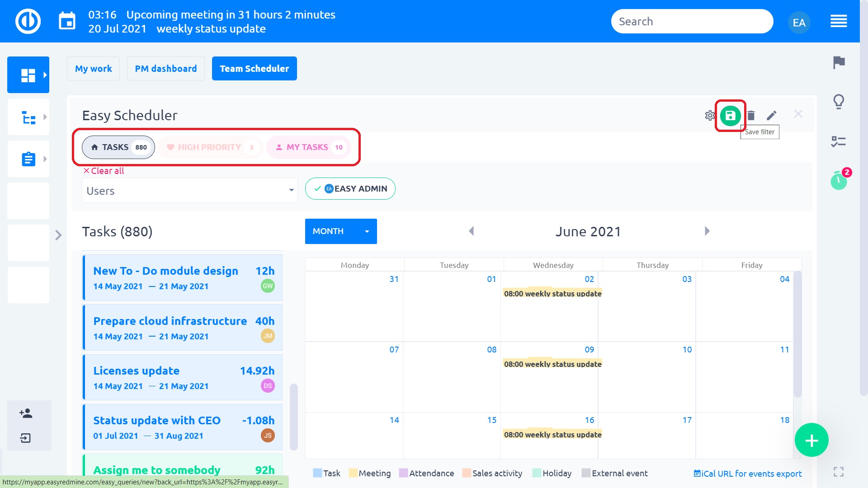Open the timer stopwatch with badge

(839, 180)
